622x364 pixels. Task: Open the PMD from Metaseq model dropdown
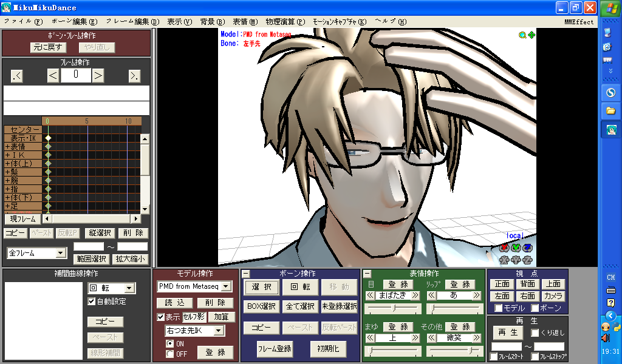click(226, 286)
